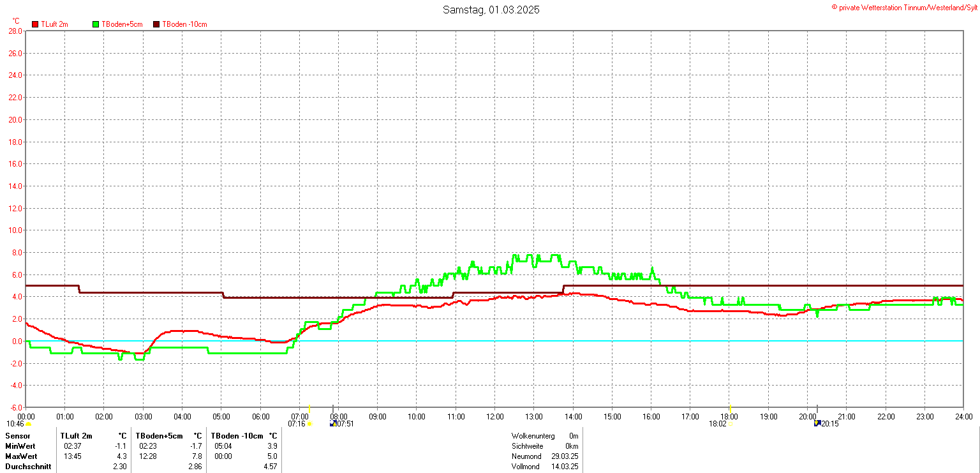
Task: Select the TLuft 2m legend label
Action: coord(54,24)
